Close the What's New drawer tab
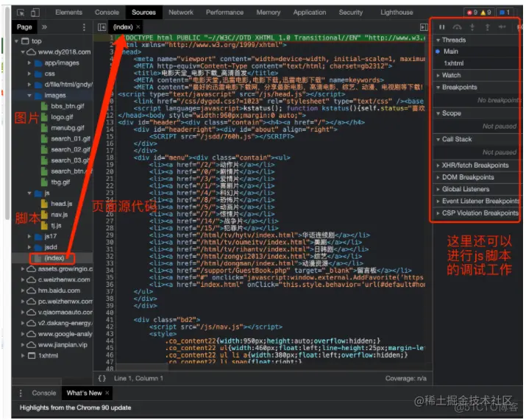 [107, 393]
